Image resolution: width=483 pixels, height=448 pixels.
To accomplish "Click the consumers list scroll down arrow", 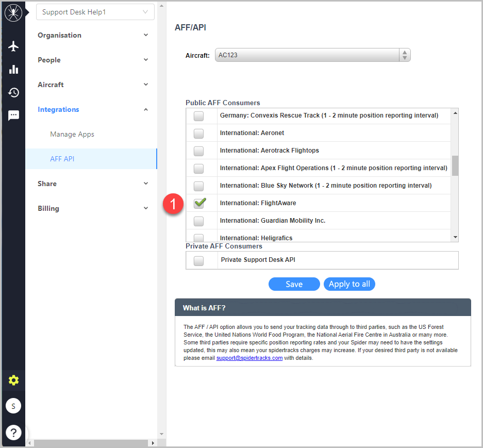I will [x=455, y=237].
